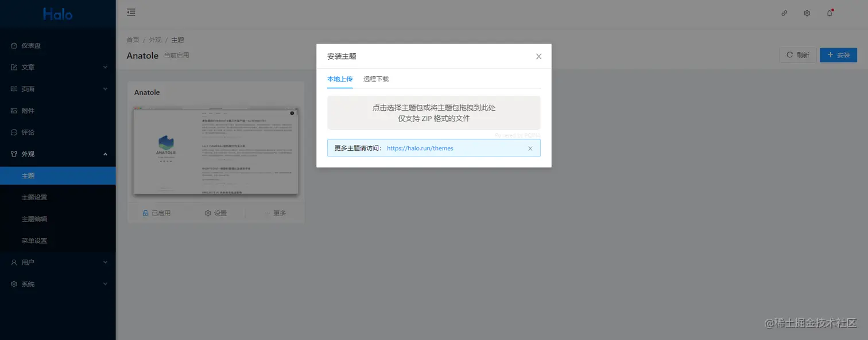Expand the 文章 menu chevron
Screen dimensions: 868x340
[105, 67]
